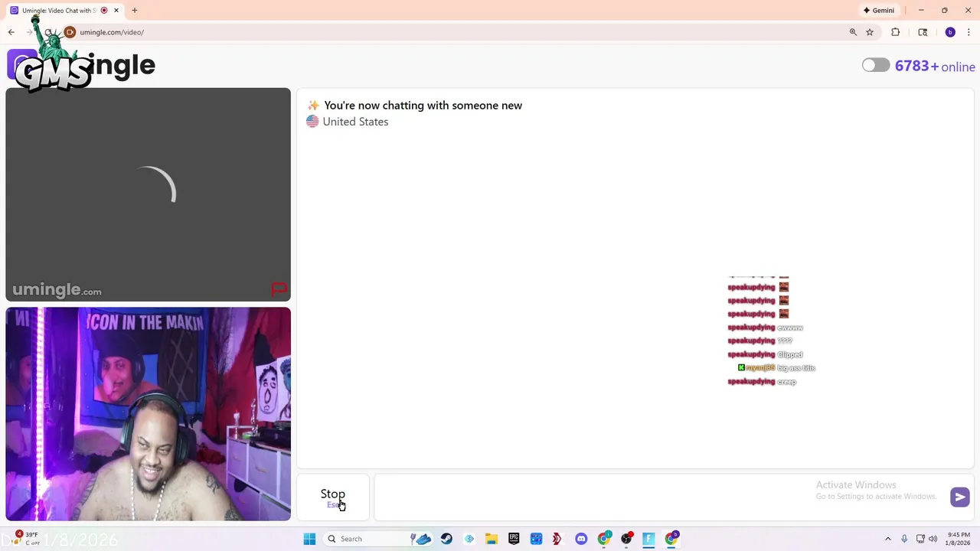Open the weather widget showing 39°F
Screen dimensions: 980x551
[24, 539]
